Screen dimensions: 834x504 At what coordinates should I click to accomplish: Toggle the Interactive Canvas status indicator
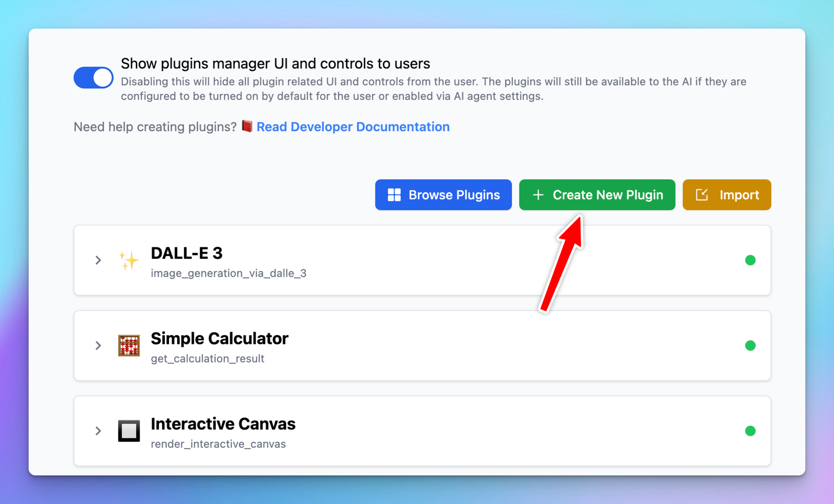coord(750,431)
